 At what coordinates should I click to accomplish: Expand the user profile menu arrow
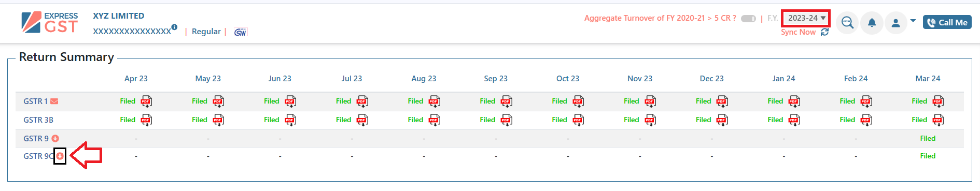click(x=913, y=21)
